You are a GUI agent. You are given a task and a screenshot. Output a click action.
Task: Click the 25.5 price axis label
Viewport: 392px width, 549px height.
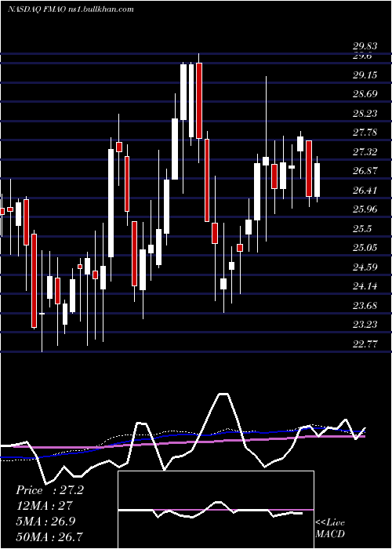362,228
